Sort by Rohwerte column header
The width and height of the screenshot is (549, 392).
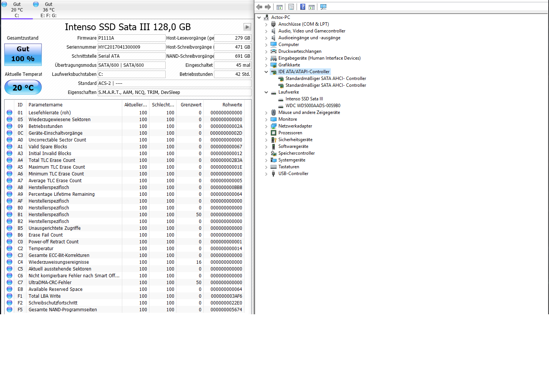(x=225, y=105)
